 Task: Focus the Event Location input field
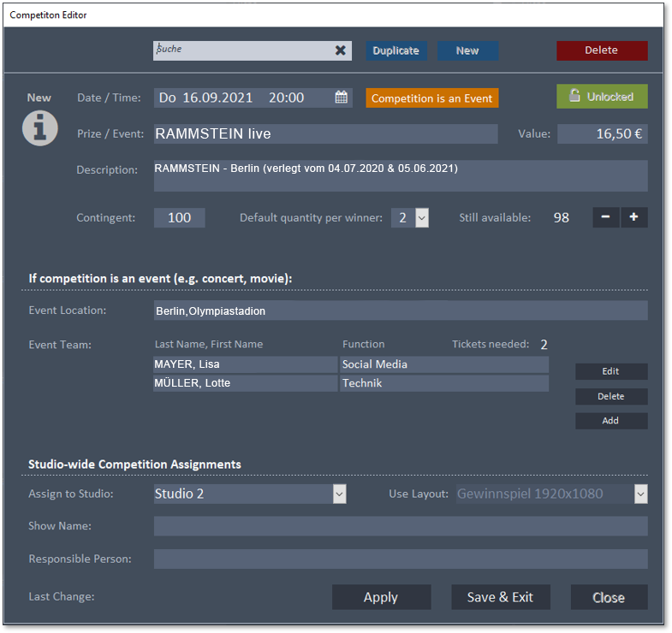click(400, 311)
